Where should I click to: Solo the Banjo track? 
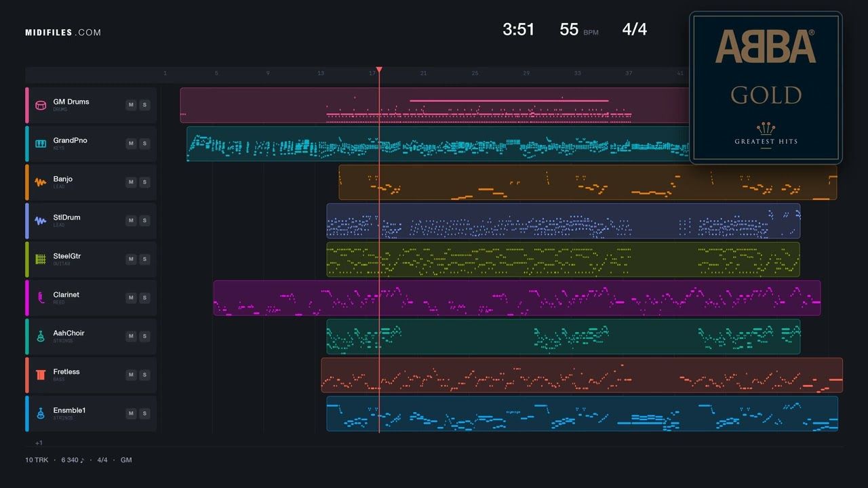(x=144, y=182)
